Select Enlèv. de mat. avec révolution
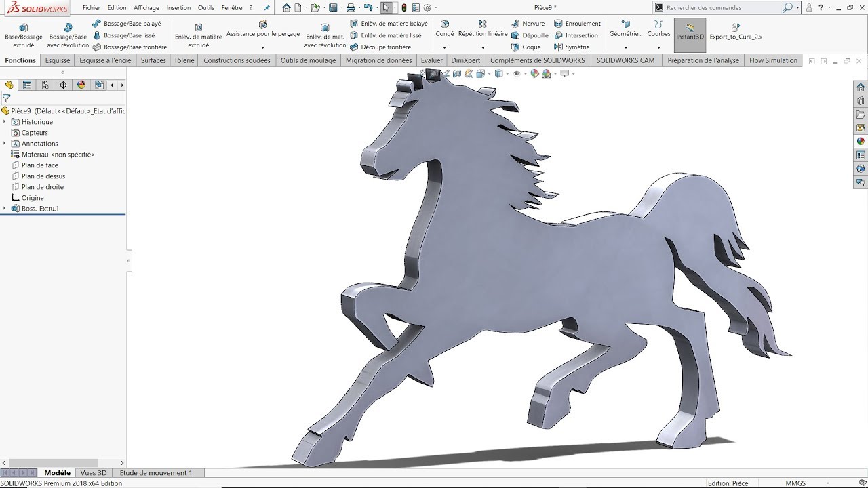Image resolution: width=868 pixels, height=488 pixels. (x=325, y=36)
